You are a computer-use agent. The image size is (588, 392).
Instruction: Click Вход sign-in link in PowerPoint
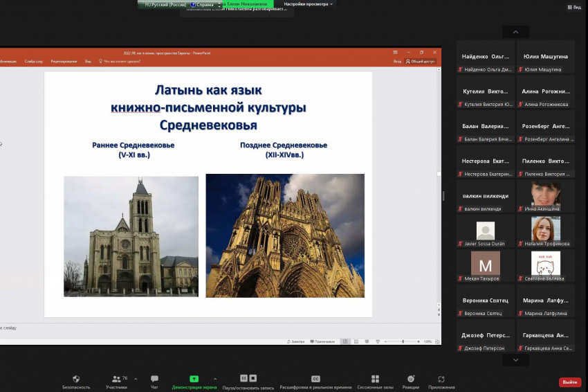[x=397, y=62]
